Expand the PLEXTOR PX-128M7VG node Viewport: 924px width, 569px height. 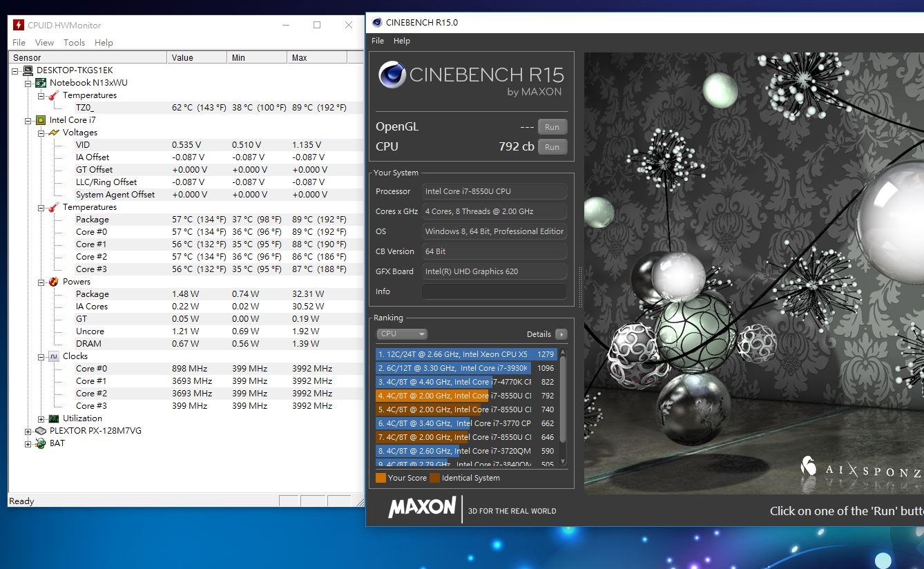(28, 431)
